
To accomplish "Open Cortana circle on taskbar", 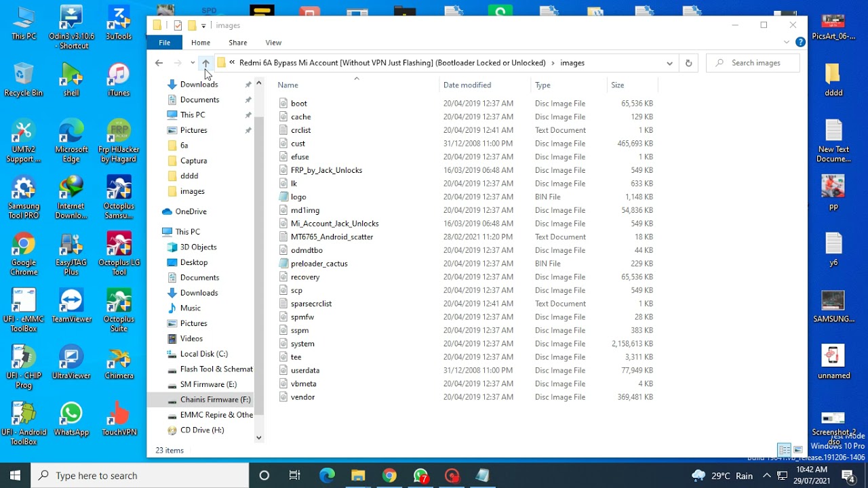I will [x=264, y=475].
